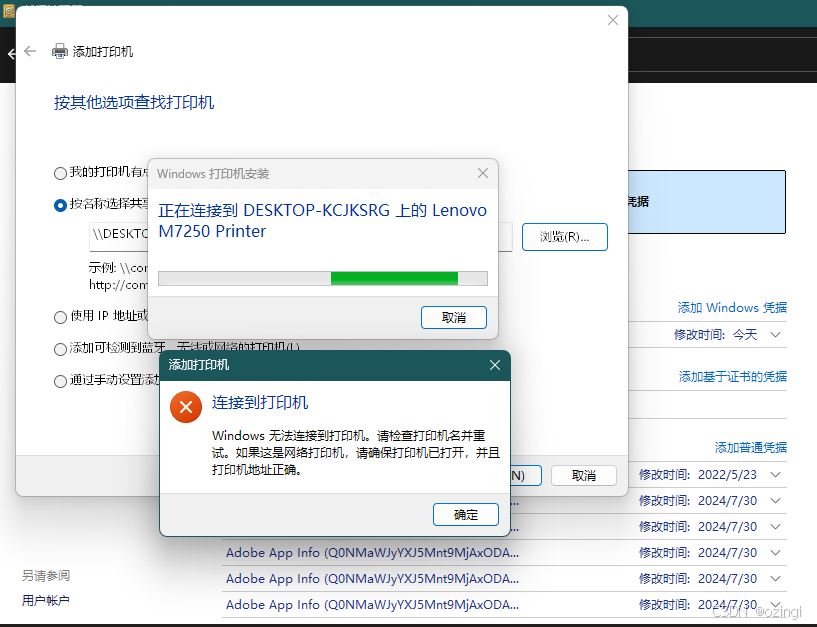This screenshot has width=817, height=627.
Task: Click the green connection progress bar
Action: (323, 278)
